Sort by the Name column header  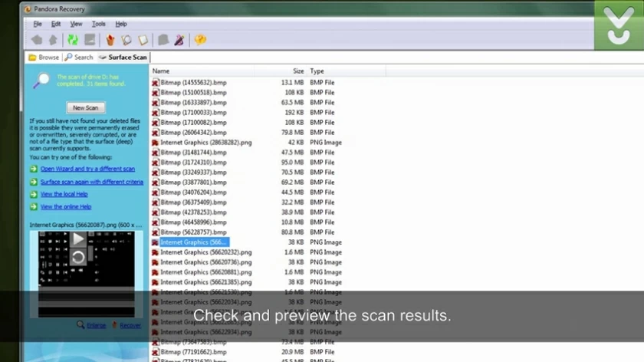[x=161, y=71]
